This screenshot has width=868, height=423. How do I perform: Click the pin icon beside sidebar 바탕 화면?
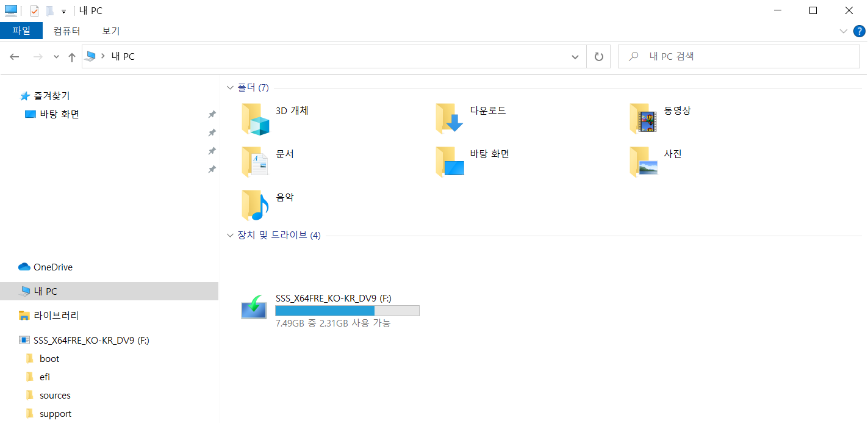[212, 114]
